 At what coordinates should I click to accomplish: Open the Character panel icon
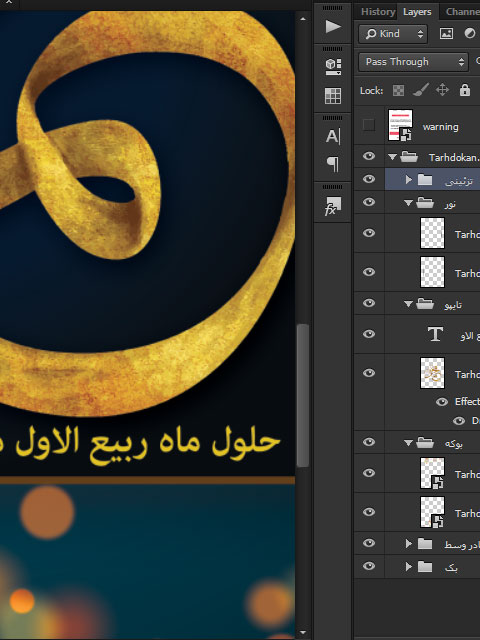(333, 136)
